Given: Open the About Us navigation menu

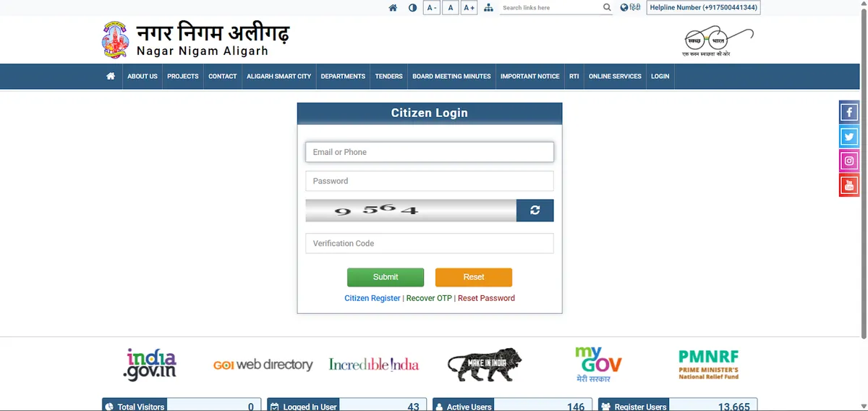Looking at the screenshot, I should tap(142, 76).
